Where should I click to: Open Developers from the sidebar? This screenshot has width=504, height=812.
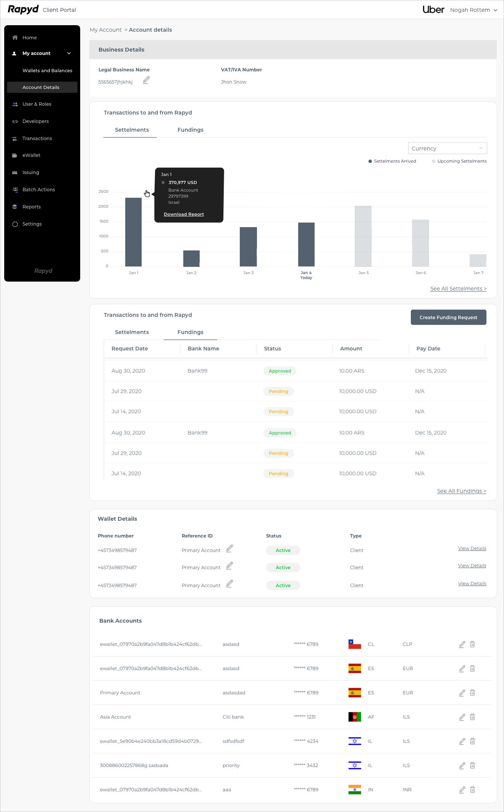coord(36,121)
